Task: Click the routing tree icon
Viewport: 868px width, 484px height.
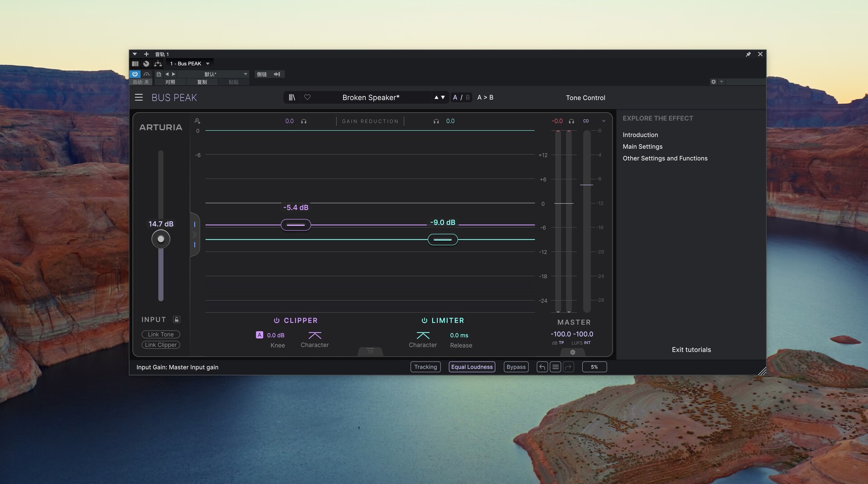Action: (x=158, y=64)
